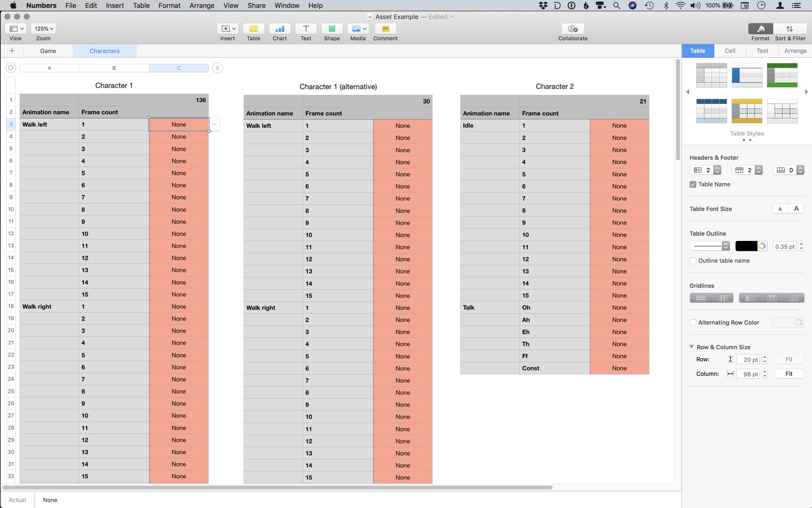This screenshot has width=812, height=508.
Task: Toggle vertical body gridlines button
Action: (722, 298)
